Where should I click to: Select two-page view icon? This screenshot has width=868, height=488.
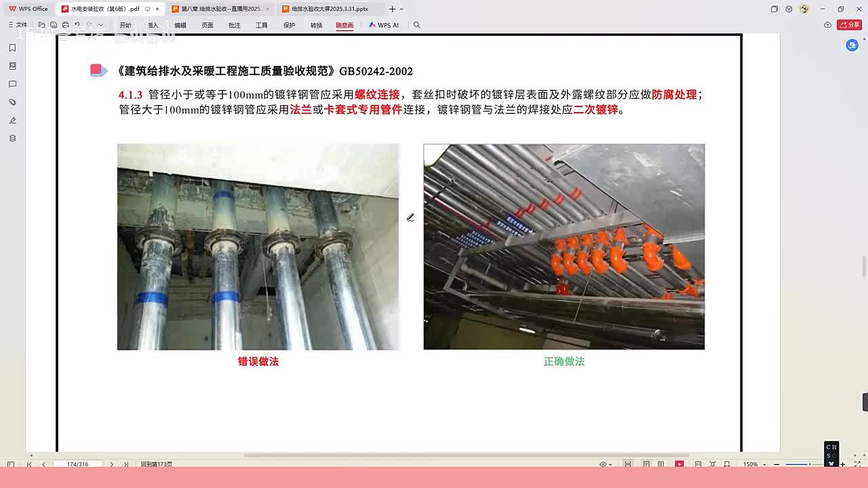tap(661, 464)
